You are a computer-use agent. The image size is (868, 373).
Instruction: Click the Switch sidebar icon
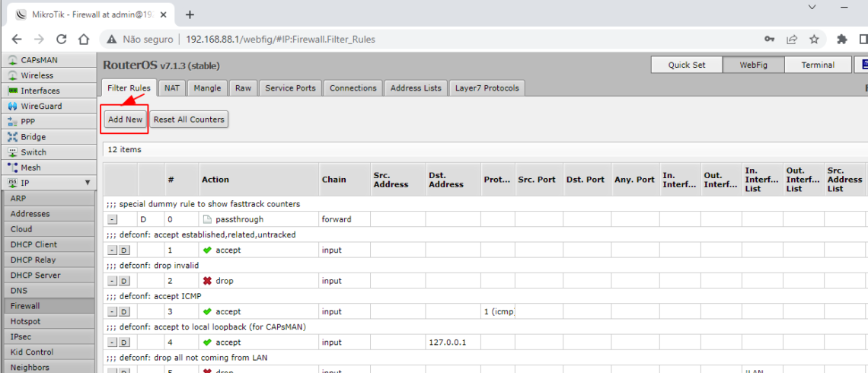point(13,152)
